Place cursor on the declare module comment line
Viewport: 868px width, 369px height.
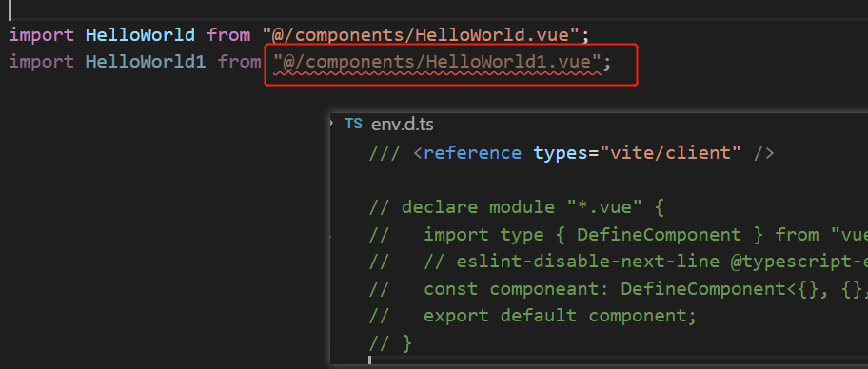517,207
